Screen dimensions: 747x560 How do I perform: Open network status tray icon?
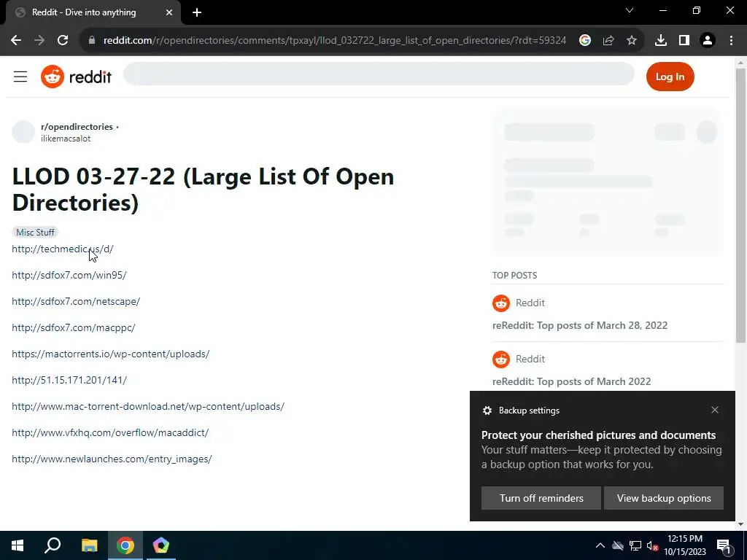[635, 545]
